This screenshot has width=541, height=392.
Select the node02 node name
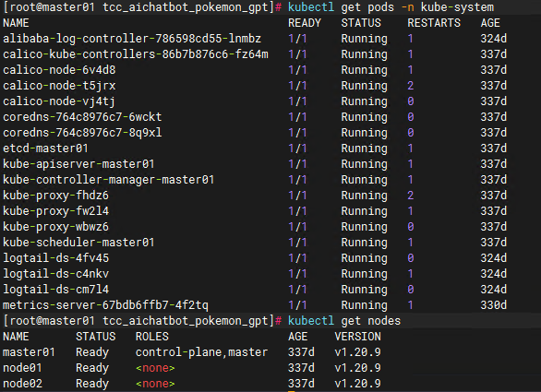pyautogui.click(x=22, y=384)
